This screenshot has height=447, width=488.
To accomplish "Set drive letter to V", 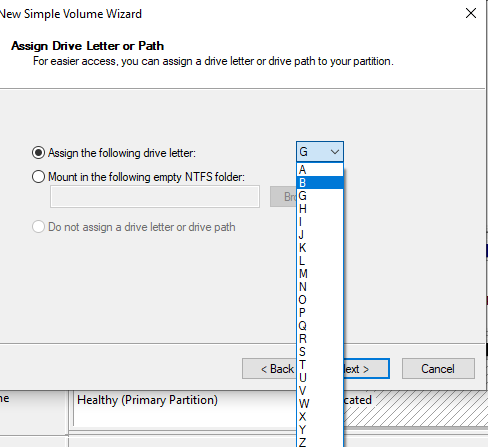I will click(320, 391).
